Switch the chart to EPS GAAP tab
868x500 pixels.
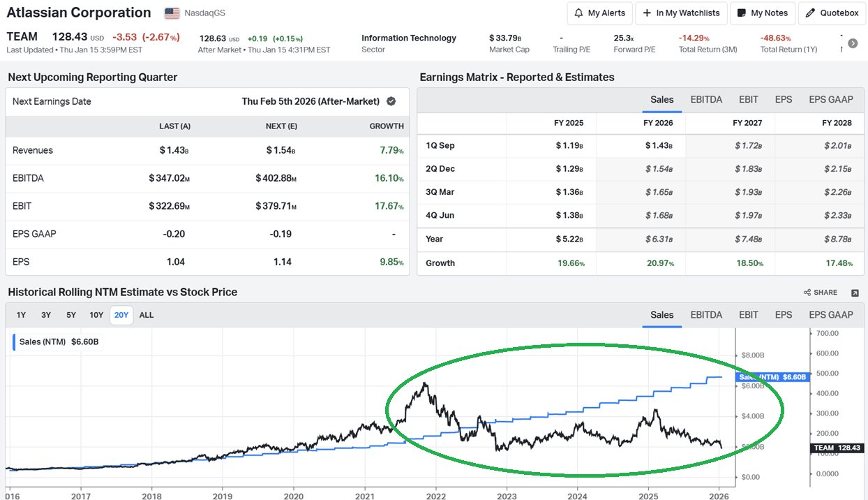point(831,315)
